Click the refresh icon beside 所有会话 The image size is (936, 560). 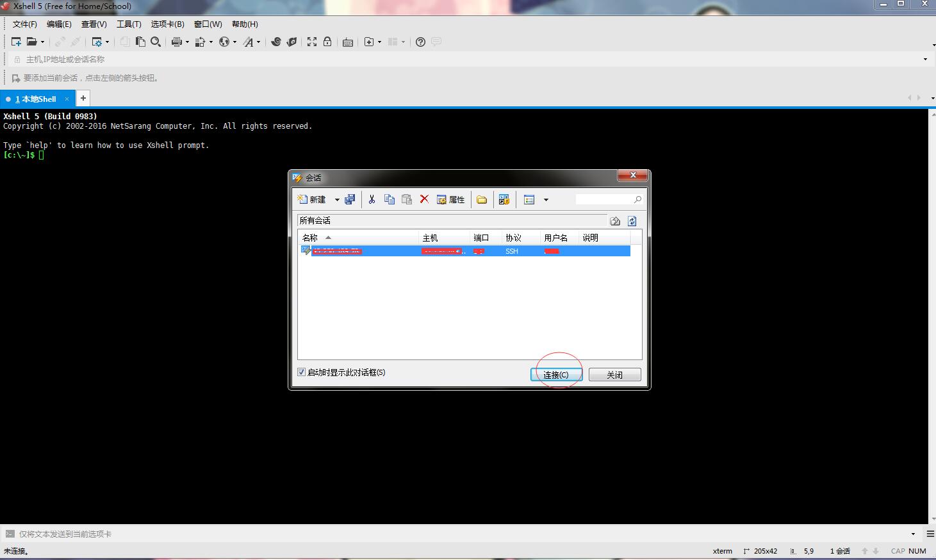(632, 221)
